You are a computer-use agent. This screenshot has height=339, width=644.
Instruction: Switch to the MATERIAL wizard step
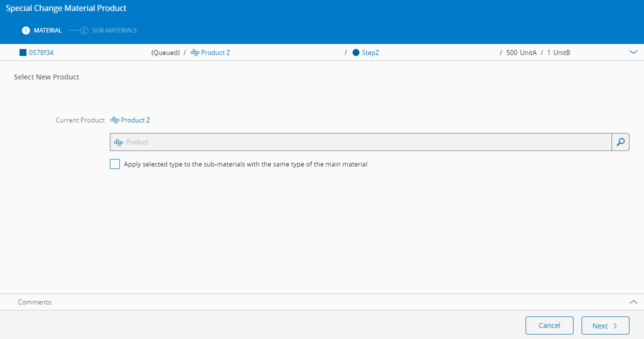(x=48, y=30)
